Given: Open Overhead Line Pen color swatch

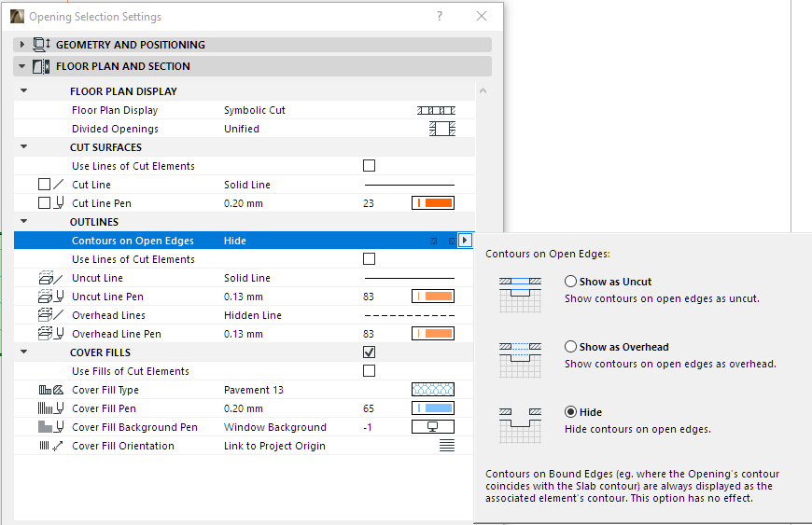Looking at the screenshot, I should tap(433, 334).
